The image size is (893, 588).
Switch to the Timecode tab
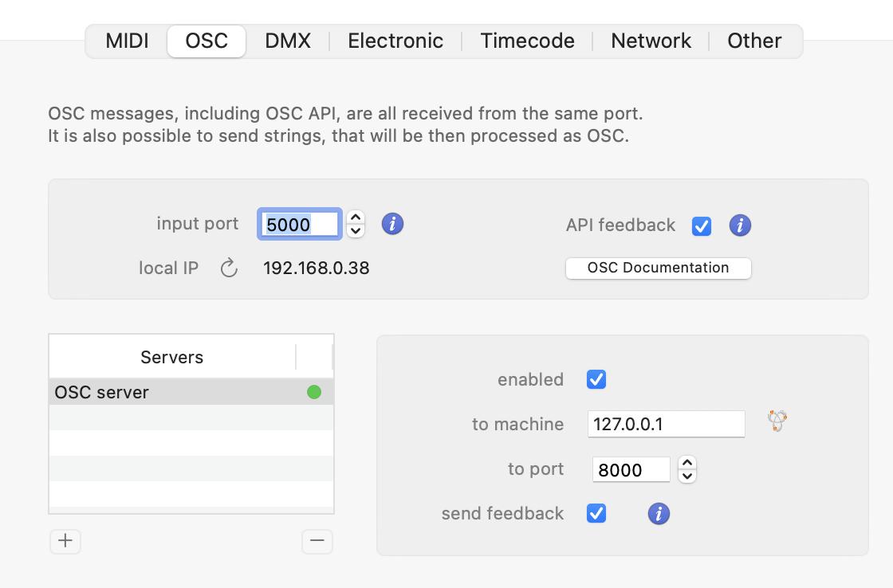coord(527,41)
